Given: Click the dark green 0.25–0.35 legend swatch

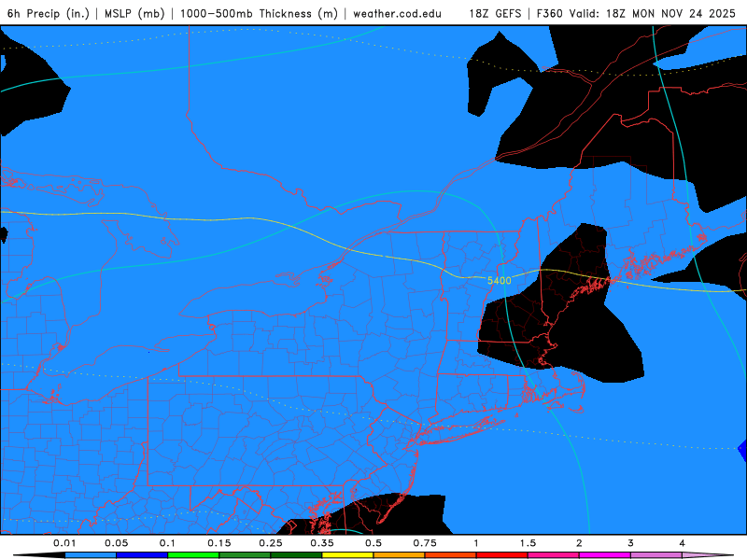Looking at the screenshot, I should 296,555.
